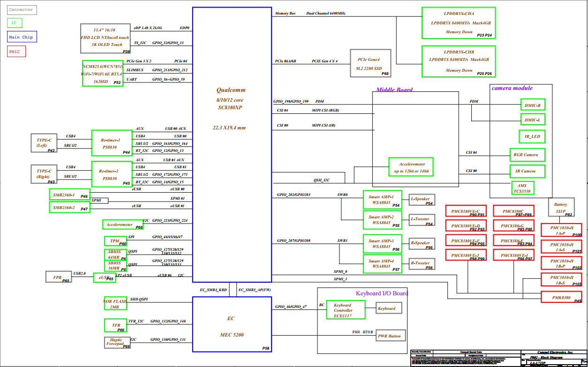Select the PMC1010-H 1A-P block
Screen dimensions: 588x367
[x=561, y=230]
